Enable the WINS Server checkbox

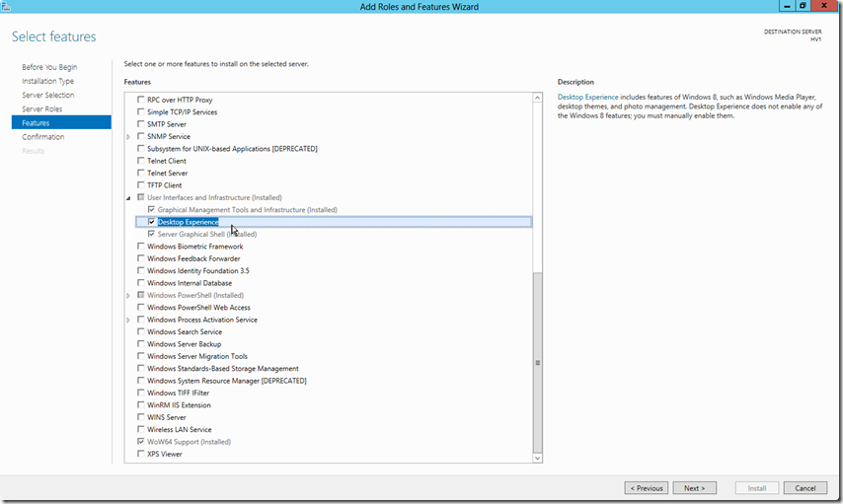[x=141, y=417]
